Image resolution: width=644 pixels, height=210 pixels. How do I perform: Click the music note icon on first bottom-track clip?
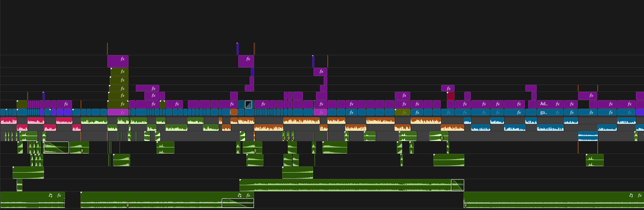tap(50, 196)
